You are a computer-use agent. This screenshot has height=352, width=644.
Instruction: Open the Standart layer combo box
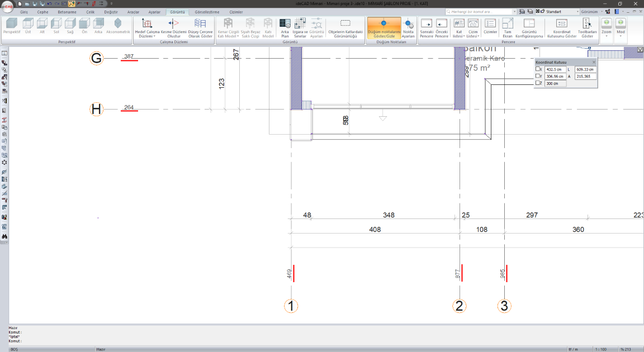563,11
